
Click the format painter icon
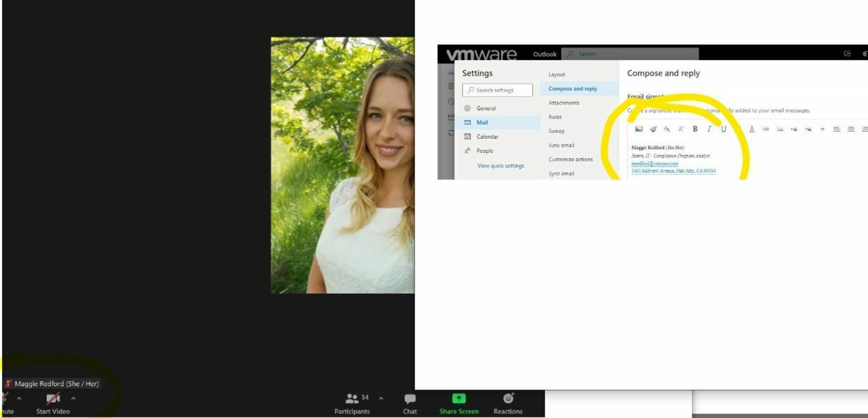(653, 129)
